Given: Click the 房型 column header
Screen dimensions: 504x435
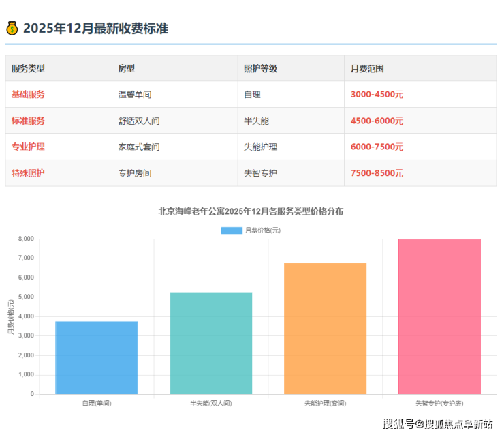Looking at the screenshot, I should [126, 69].
